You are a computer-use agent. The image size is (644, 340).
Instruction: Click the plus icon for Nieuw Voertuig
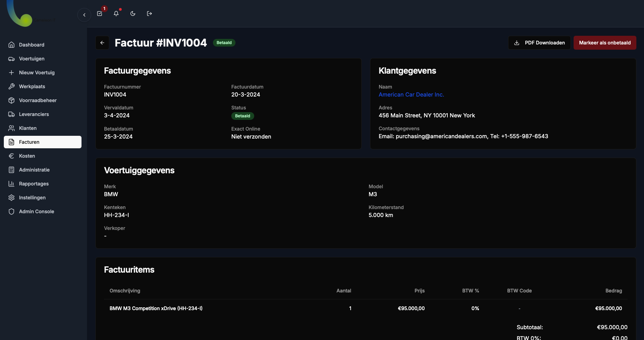(11, 73)
